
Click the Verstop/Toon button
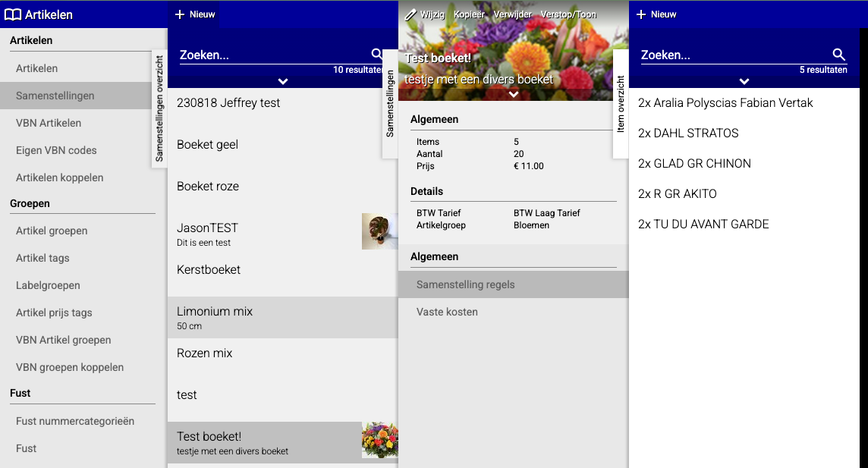point(568,14)
